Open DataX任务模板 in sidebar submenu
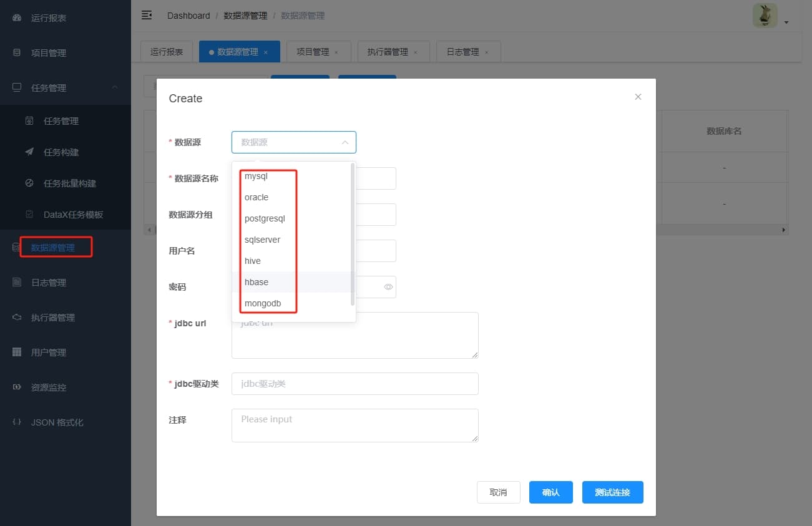Screen dimensions: 812x526 pos(66,215)
